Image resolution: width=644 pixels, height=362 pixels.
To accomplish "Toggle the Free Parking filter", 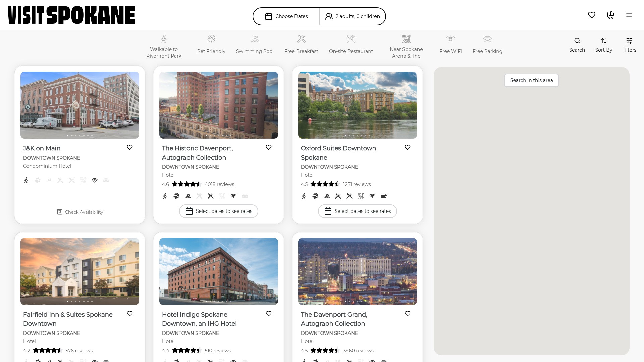I will 487,44.
